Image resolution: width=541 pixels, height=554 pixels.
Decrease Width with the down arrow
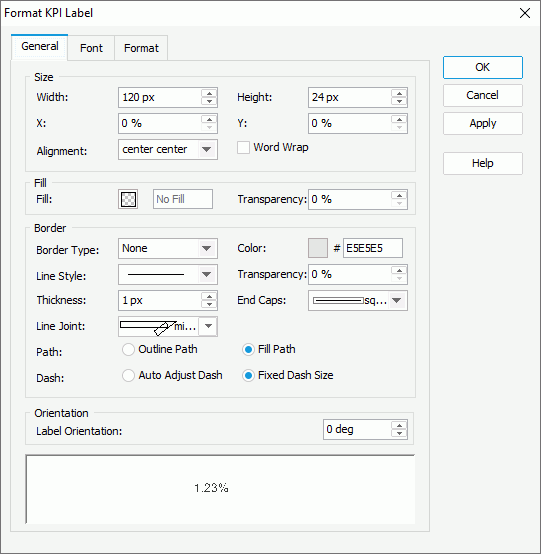pyautogui.click(x=209, y=102)
